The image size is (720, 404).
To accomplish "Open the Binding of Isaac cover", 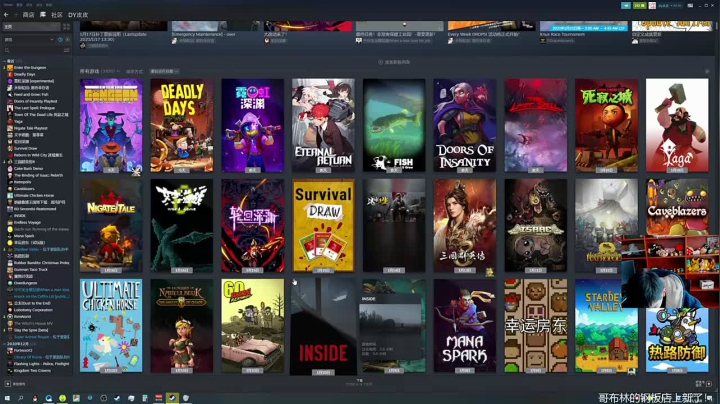I will point(535,225).
